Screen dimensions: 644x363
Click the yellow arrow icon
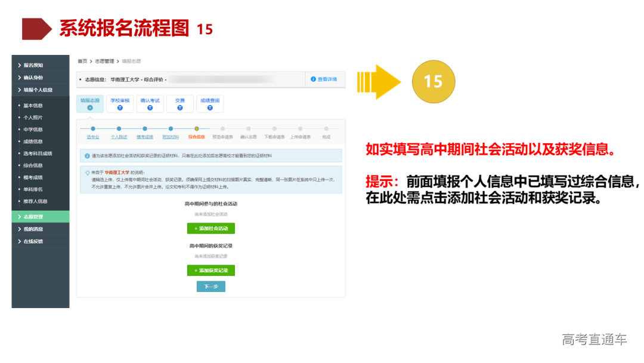377,82
